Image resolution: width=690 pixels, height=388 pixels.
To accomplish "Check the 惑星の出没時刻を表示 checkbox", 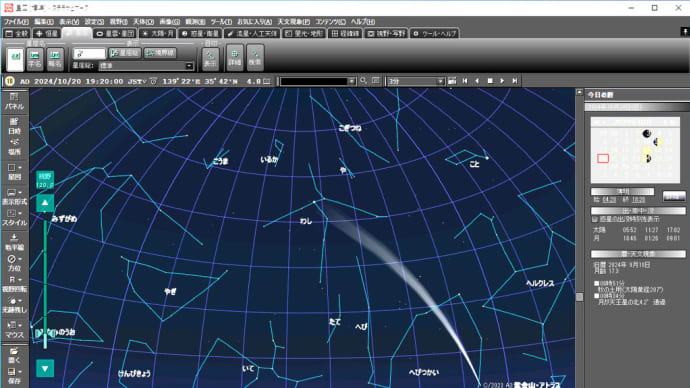I will (x=595, y=219).
